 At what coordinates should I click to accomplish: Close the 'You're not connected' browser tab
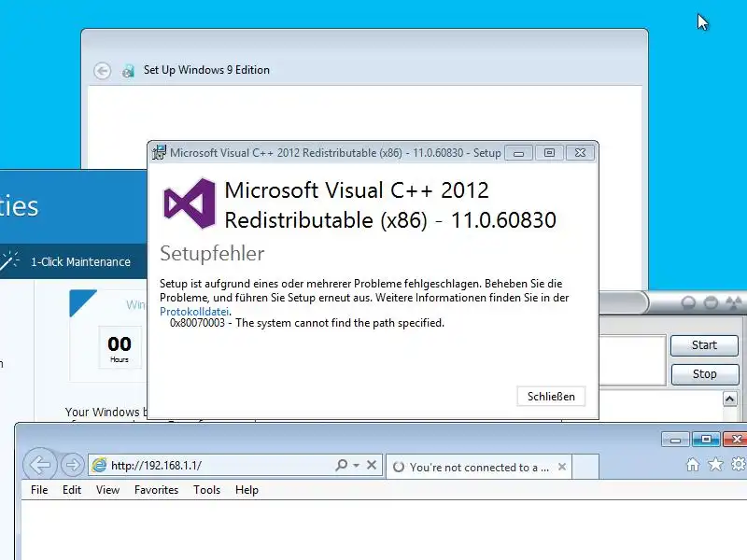562,467
